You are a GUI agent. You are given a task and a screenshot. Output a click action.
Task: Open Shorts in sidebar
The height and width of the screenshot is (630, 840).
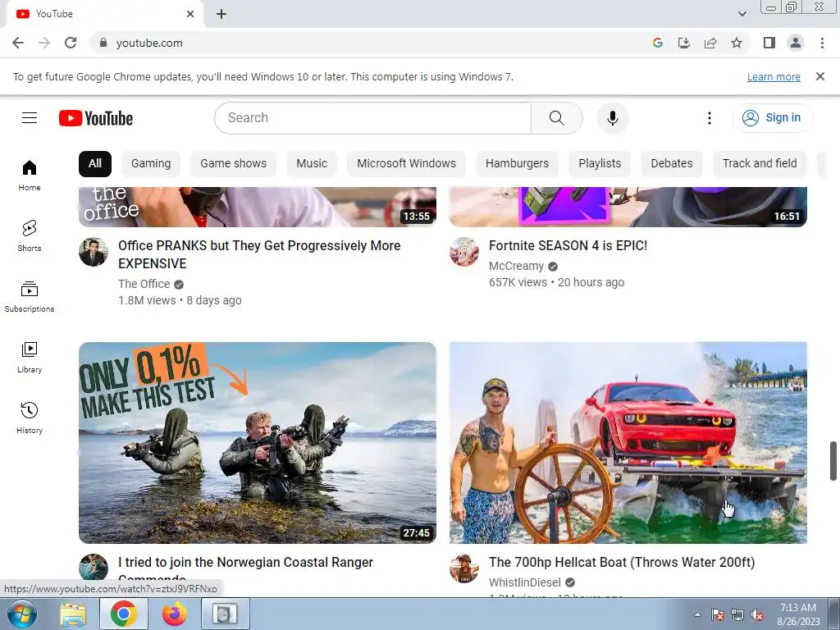click(x=30, y=235)
